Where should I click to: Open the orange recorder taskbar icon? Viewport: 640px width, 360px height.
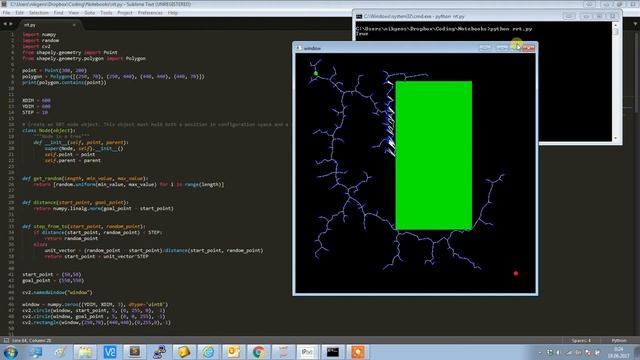(x=357, y=352)
